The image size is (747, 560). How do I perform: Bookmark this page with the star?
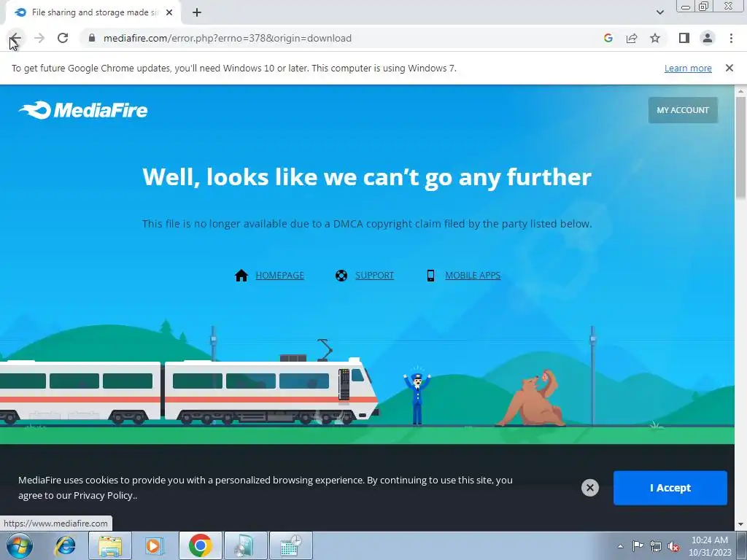tap(655, 38)
